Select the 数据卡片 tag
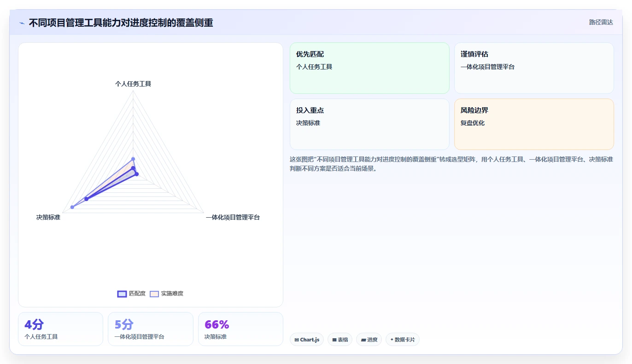This screenshot has width=632, height=364. pyautogui.click(x=403, y=340)
